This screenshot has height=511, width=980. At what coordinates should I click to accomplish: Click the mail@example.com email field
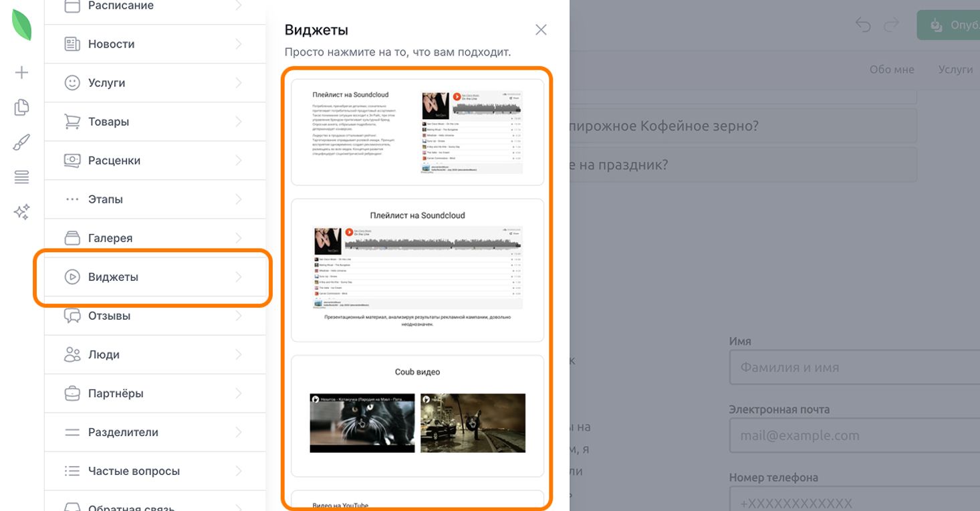854,435
